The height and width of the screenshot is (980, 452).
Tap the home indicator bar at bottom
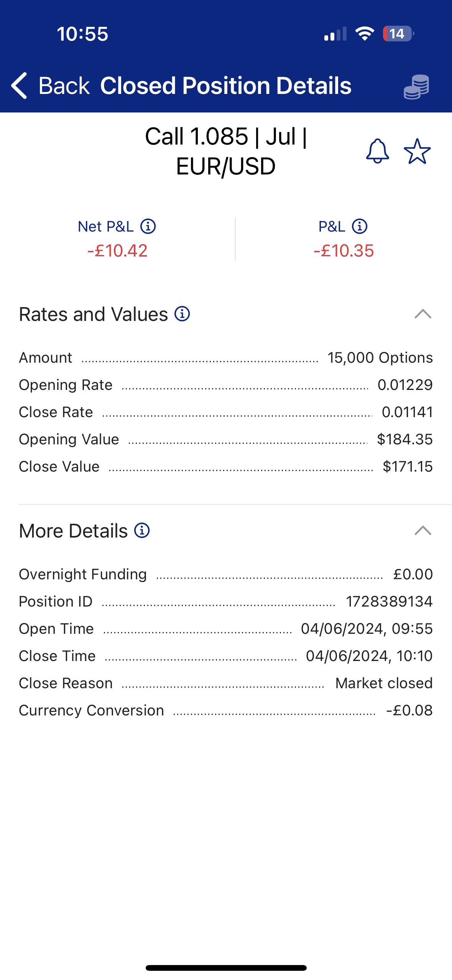point(226,968)
